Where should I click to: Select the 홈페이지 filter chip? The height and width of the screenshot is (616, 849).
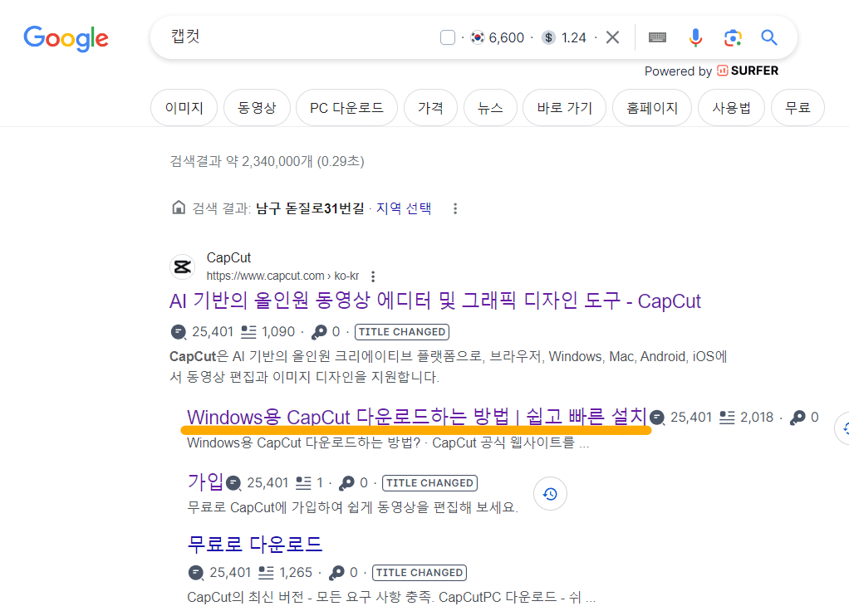[652, 108]
